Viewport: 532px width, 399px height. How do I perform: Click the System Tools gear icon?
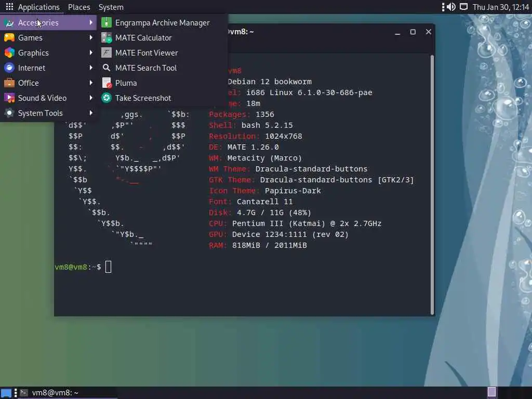click(x=9, y=113)
